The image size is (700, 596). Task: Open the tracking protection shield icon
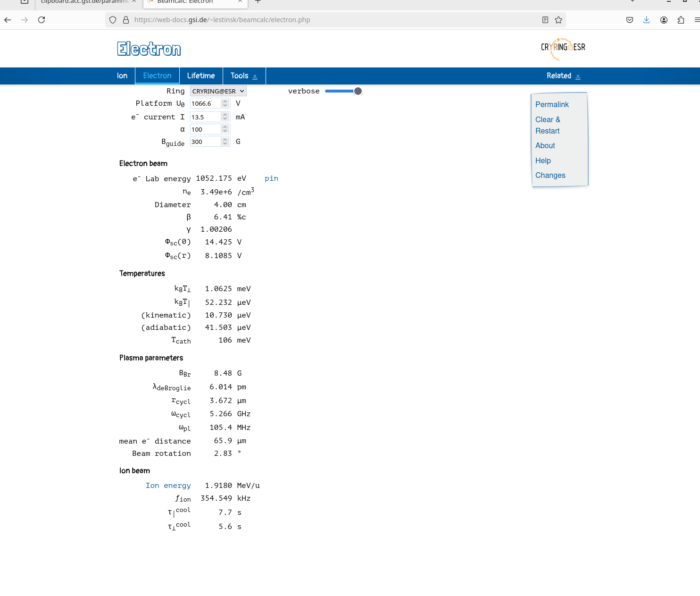point(112,20)
